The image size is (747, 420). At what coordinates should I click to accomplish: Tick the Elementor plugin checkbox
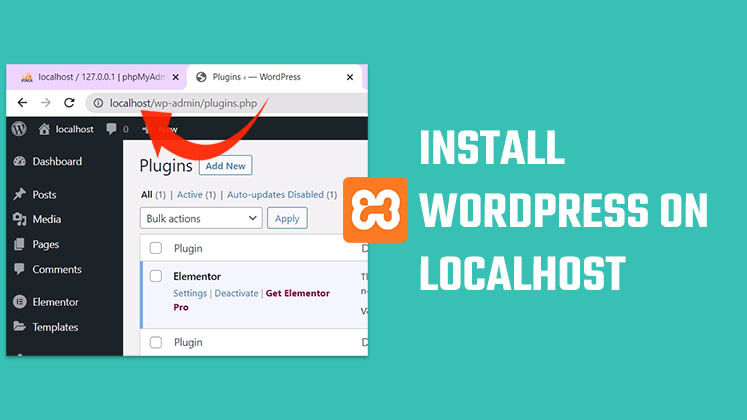[156, 276]
